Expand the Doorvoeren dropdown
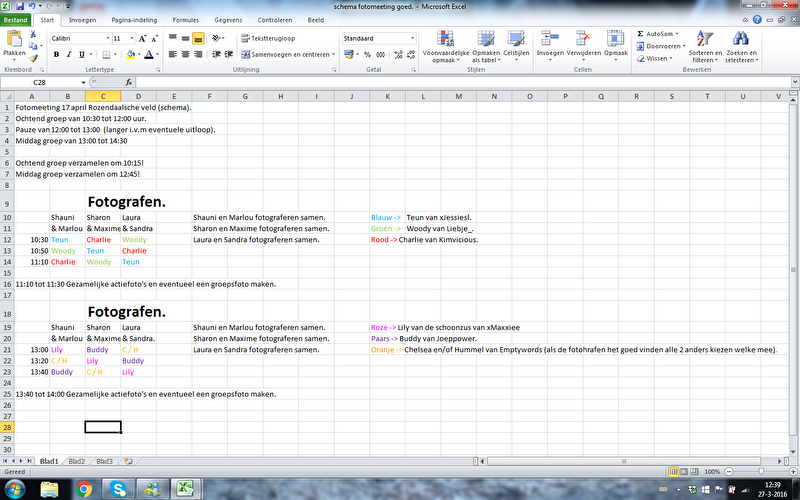 click(684, 46)
